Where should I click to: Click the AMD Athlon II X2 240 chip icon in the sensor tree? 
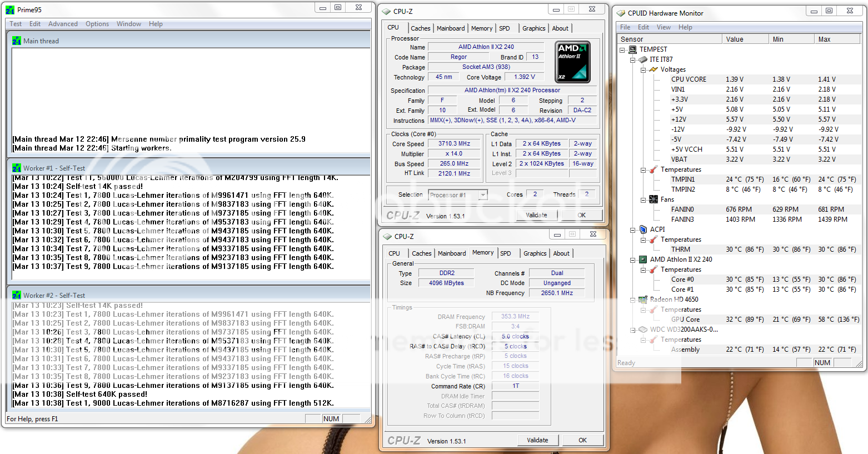pyautogui.click(x=643, y=259)
